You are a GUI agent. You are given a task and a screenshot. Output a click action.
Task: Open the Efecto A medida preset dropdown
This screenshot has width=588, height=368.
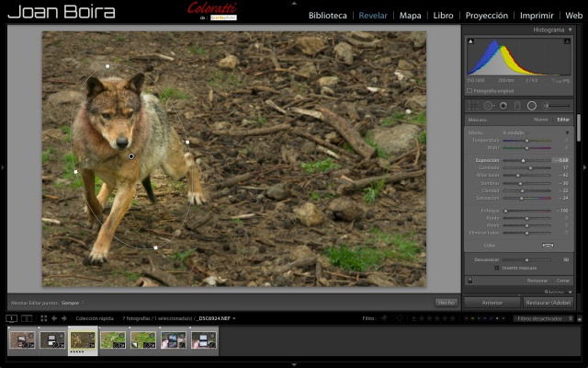tap(515, 132)
